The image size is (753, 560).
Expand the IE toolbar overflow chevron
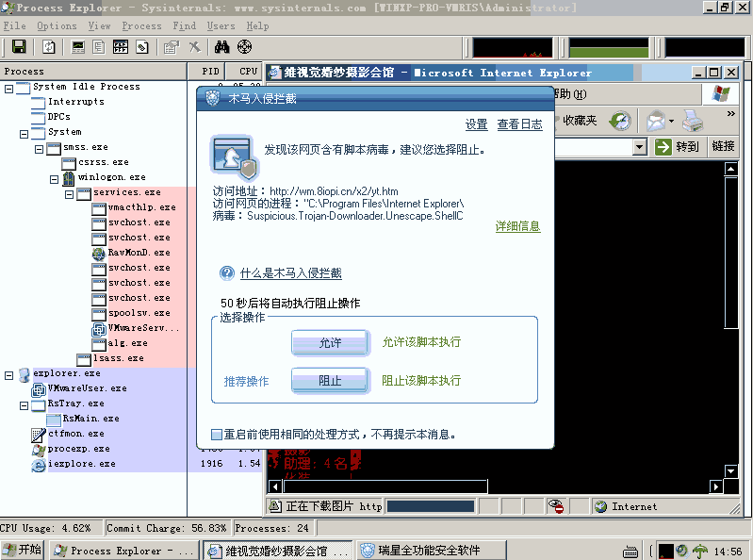(731, 114)
